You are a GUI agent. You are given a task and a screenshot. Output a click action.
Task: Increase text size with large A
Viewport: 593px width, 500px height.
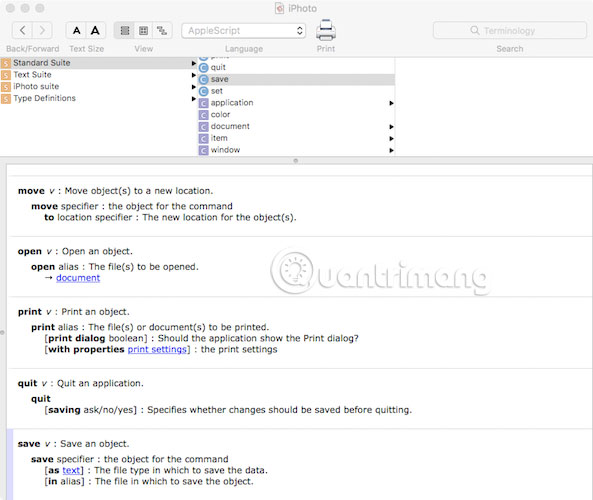pyautogui.click(x=95, y=30)
